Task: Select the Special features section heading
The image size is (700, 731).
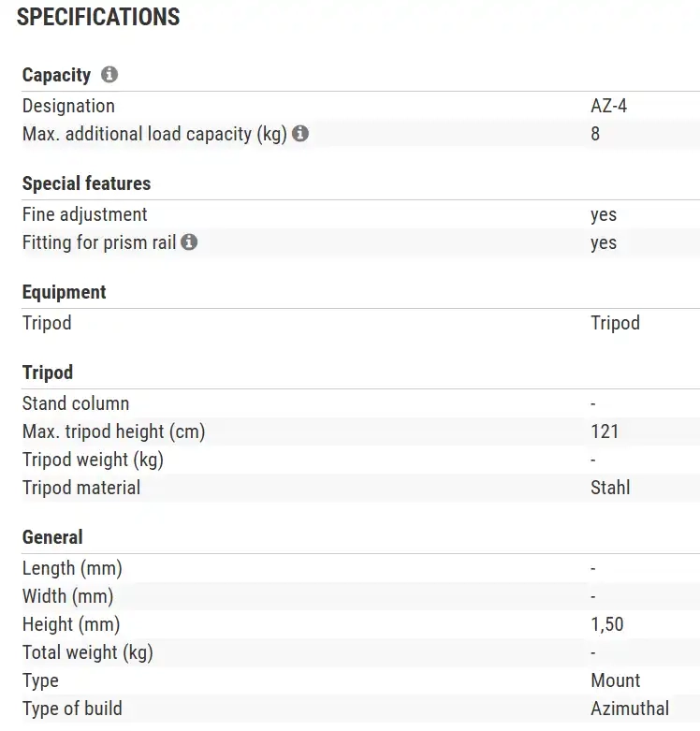Action: tap(86, 183)
